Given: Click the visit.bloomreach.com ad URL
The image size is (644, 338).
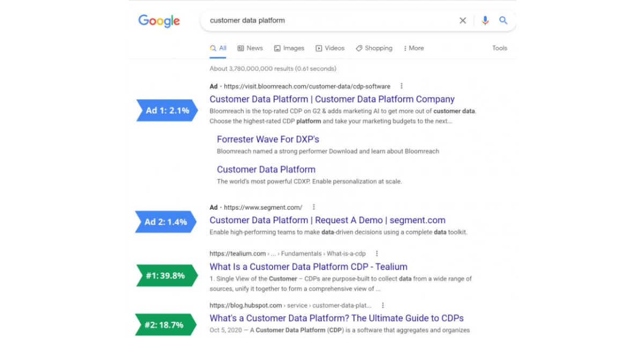Looking at the screenshot, I should 307,86.
